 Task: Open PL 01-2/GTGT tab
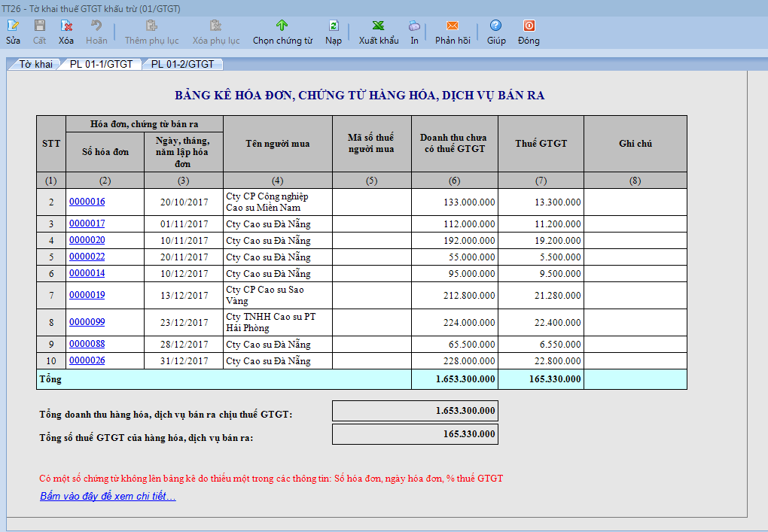click(x=182, y=64)
